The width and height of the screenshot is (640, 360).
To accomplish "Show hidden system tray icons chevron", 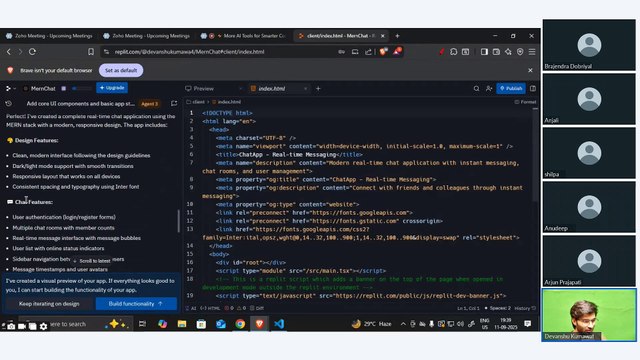I will click(403, 324).
